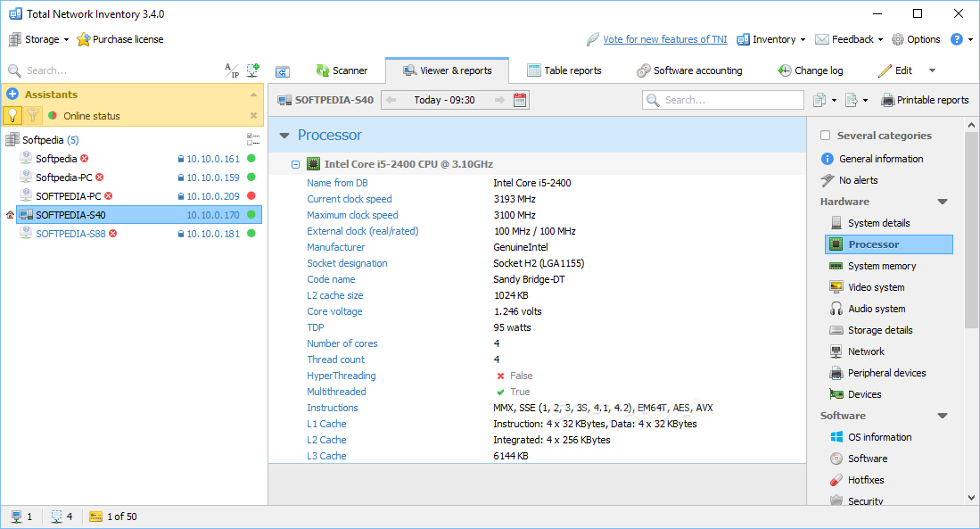The width and height of the screenshot is (980, 529).
Task: Select the Softpedia group in tree
Action: click(42, 140)
